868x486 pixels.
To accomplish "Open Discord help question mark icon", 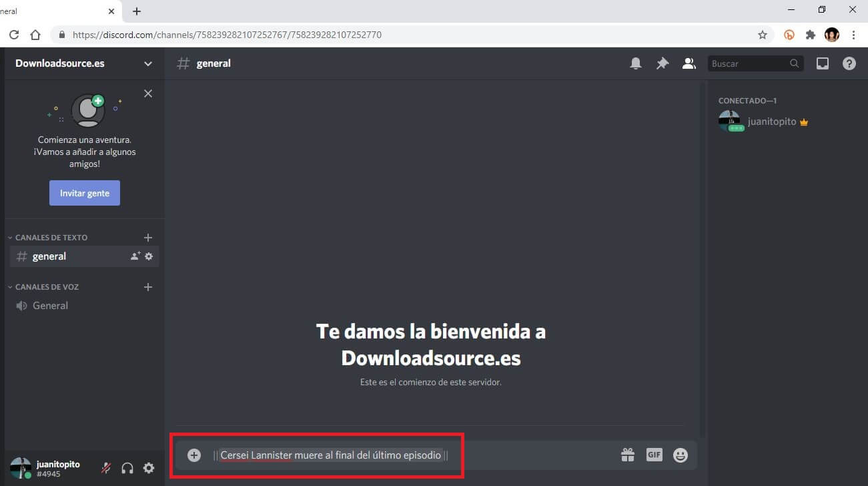I will point(849,63).
